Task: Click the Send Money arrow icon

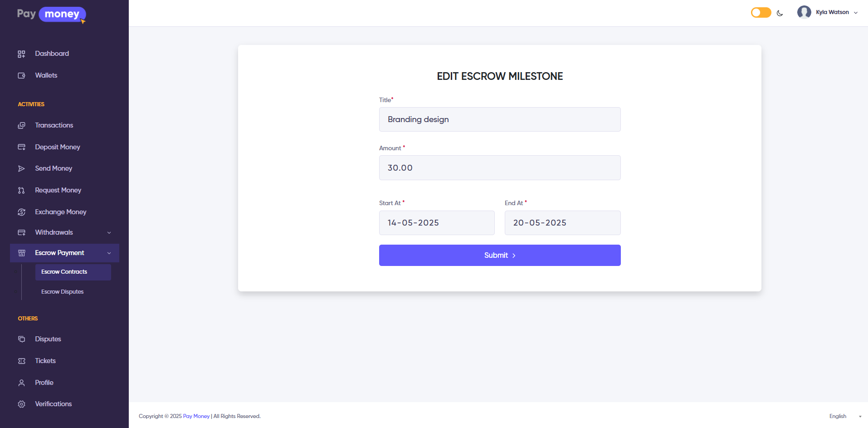Action: (21, 169)
